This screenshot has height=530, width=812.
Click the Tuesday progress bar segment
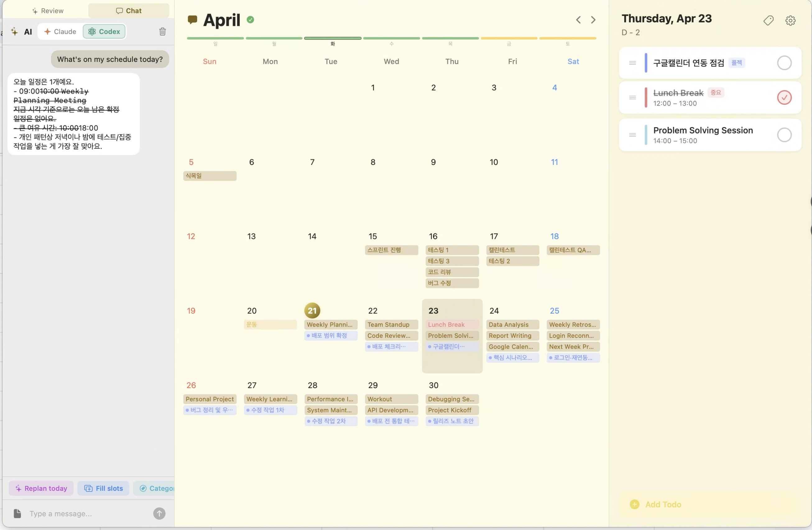click(x=332, y=38)
